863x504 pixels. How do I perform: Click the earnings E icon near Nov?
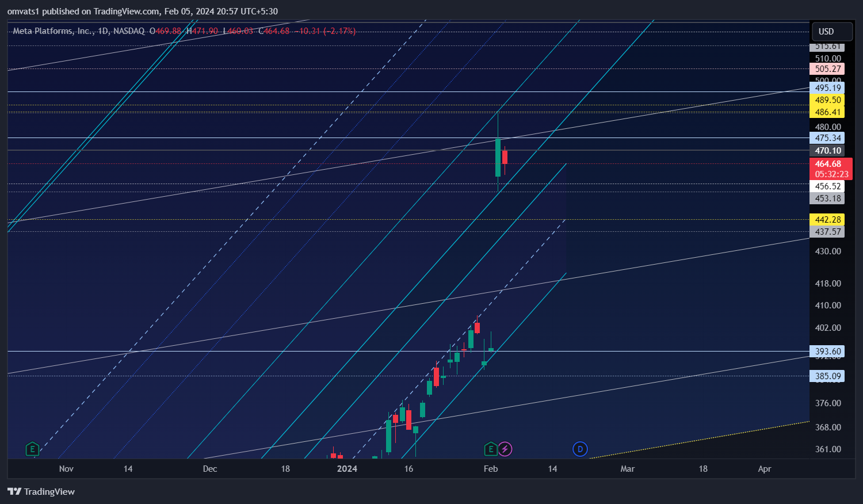pyautogui.click(x=32, y=449)
